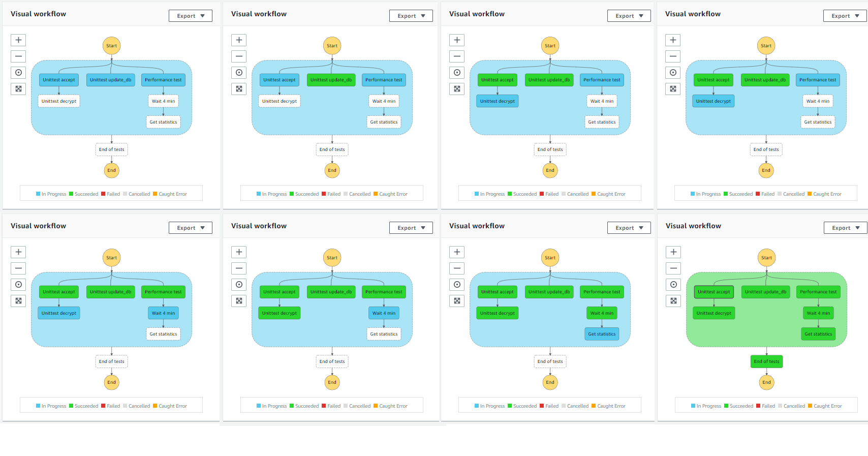Screen dimensions: 868x456
Task: Select the center-view target icon in third workflow
Action: [x=456, y=72]
